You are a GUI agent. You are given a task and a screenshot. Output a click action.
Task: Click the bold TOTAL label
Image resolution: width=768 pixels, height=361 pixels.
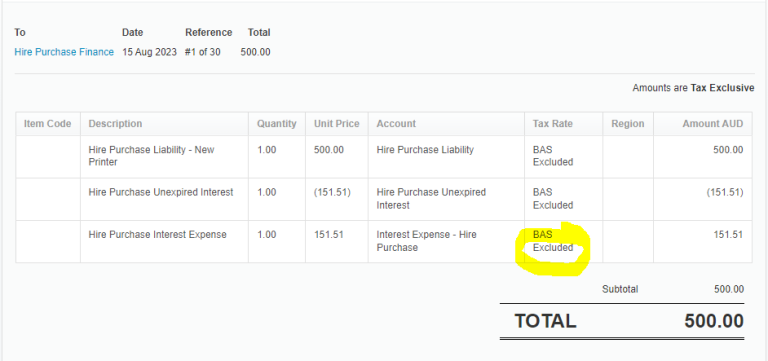click(x=545, y=321)
